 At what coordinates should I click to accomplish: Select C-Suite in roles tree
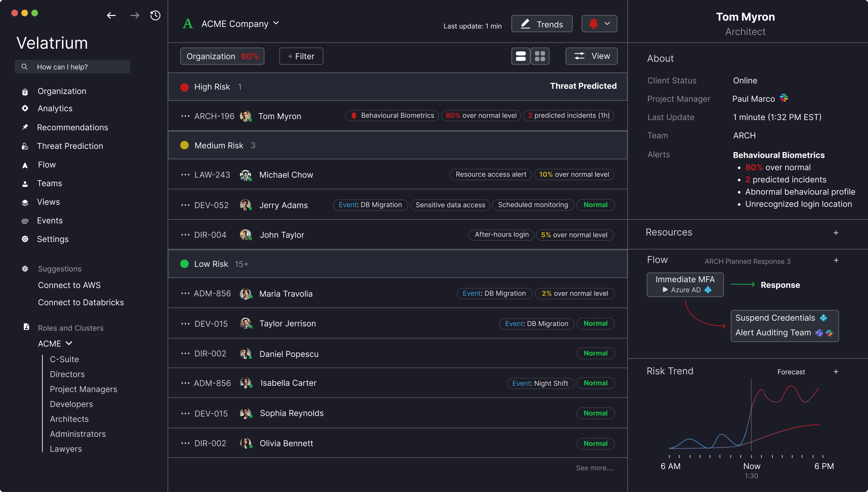[64, 359]
